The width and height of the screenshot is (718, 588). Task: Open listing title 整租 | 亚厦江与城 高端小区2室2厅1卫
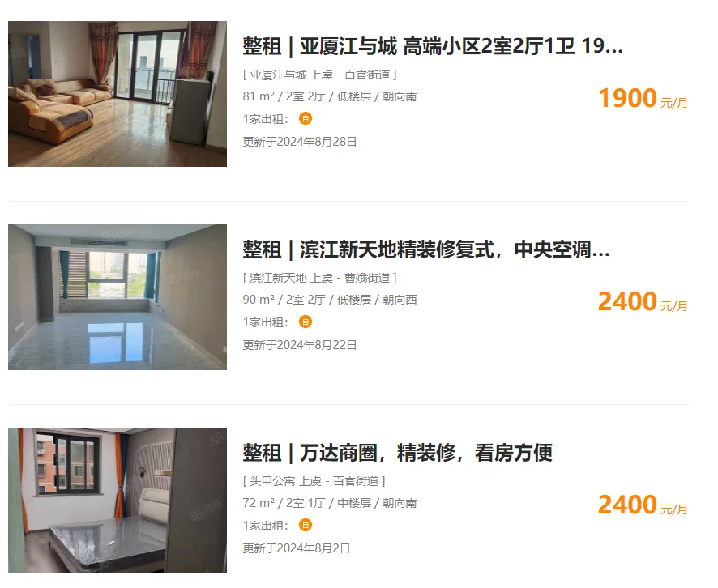(433, 47)
